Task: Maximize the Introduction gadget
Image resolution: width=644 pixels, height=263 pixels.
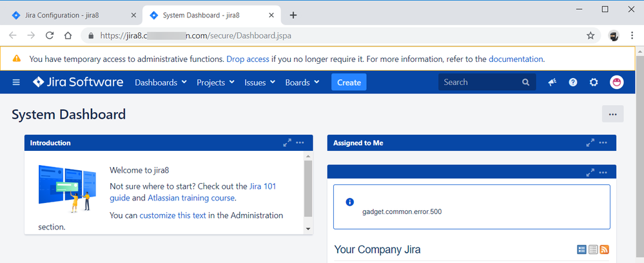Action: pyautogui.click(x=287, y=142)
